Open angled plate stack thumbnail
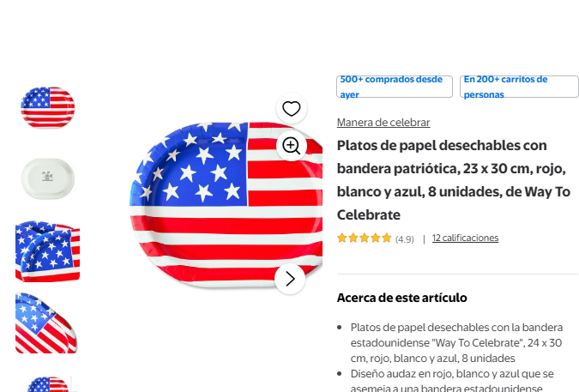Screen dimensions: 579x392 [x=46, y=323]
